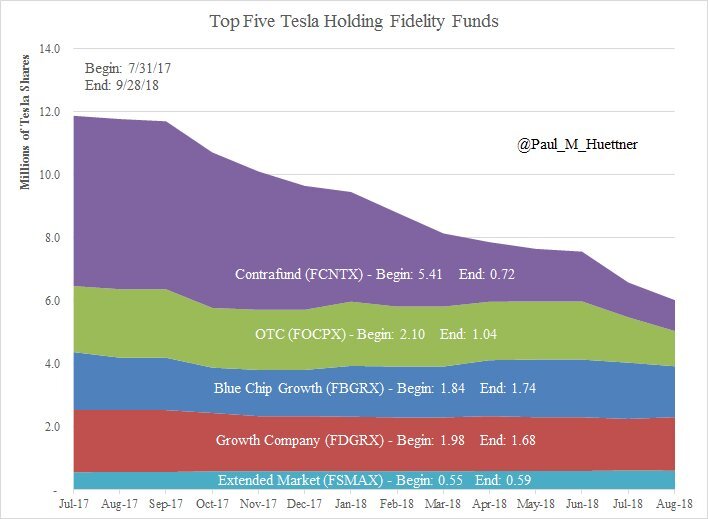Click the Blue Chip Growth (FBGRX) label
The height and width of the screenshot is (519, 708).
click(x=374, y=388)
